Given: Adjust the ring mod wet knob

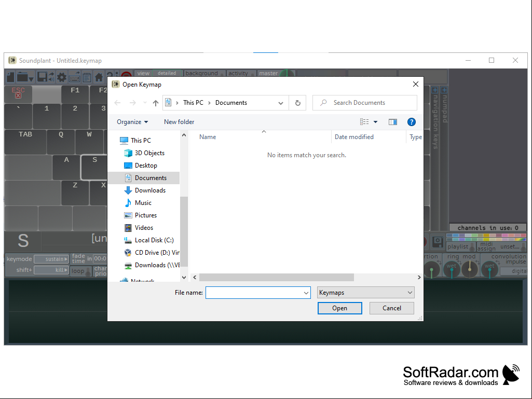Looking at the screenshot, I should point(451,270).
